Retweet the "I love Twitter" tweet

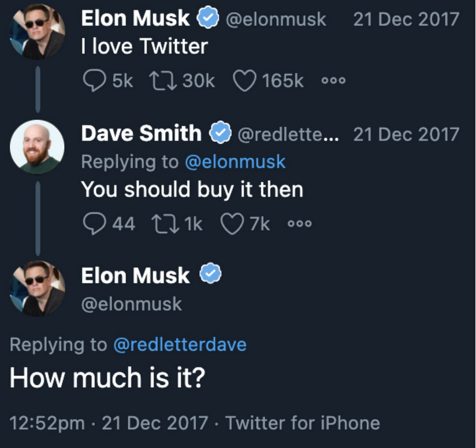[x=163, y=80]
